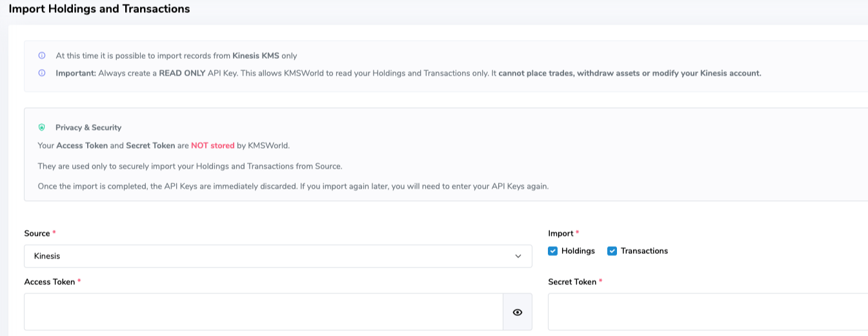Click the 'Transactions' checkbox label text
This screenshot has height=336, width=868.
point(644,251)
